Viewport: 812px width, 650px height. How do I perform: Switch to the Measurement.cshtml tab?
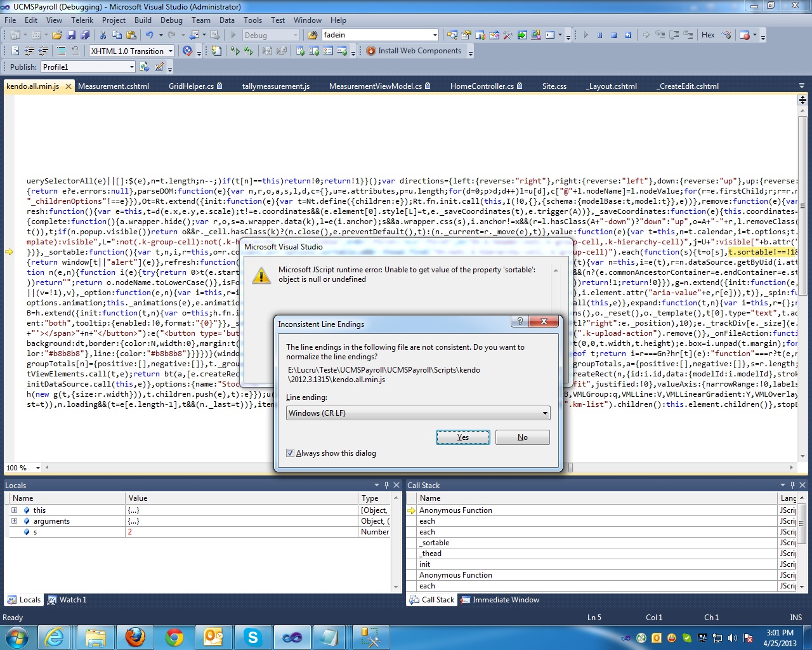pos(114,86)
